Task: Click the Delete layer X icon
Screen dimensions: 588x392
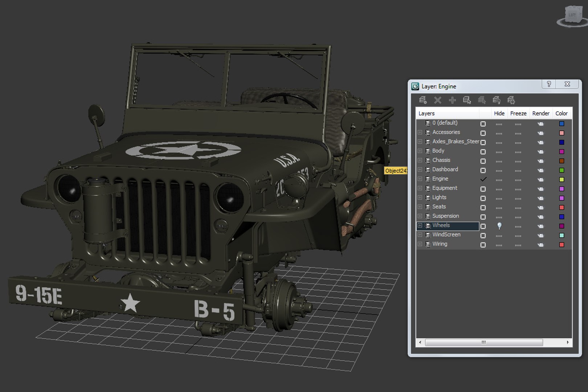Action: [438, 100]
